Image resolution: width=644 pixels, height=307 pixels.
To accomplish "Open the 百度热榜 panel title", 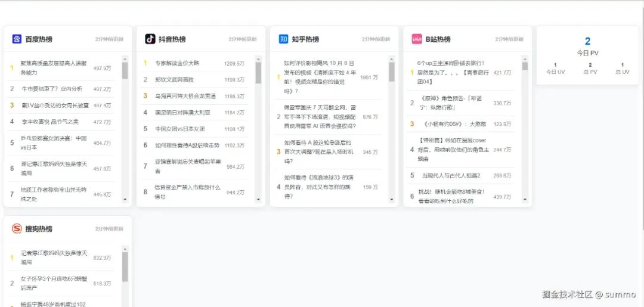I will [x=39, y=39].
